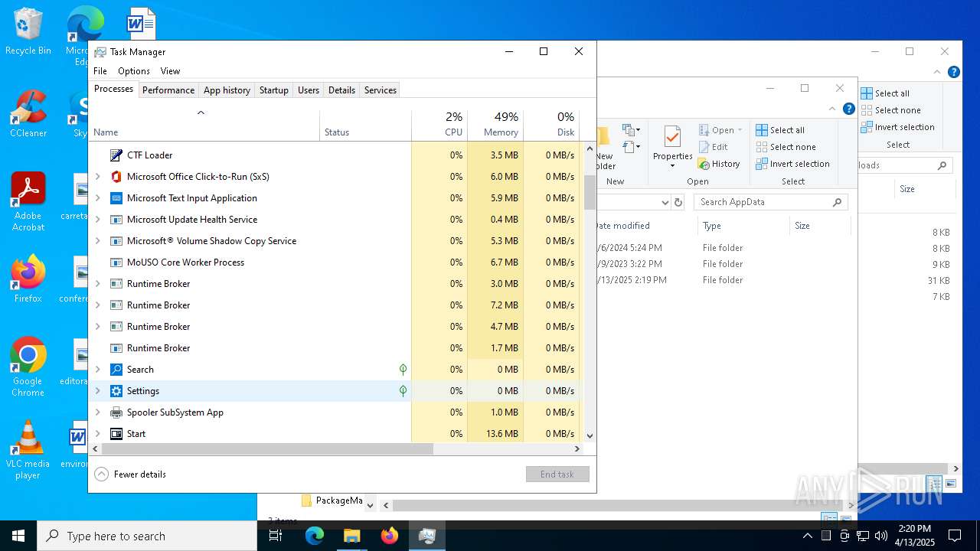Open Firefox desktop shortcut

[x=28, y=279]
